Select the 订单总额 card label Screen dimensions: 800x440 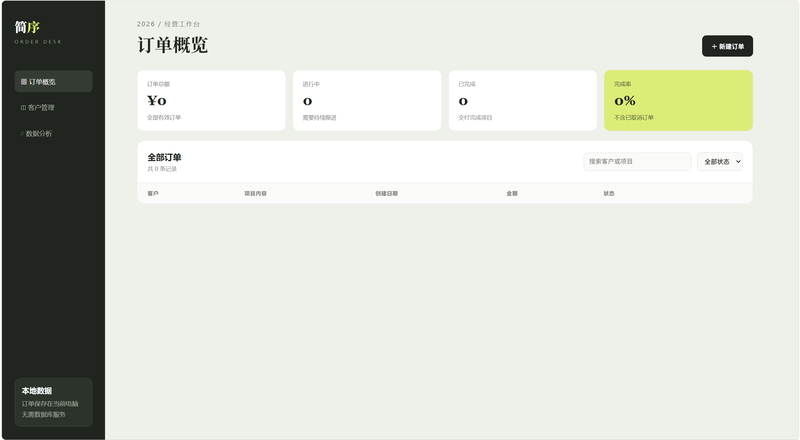coord(158,84)
